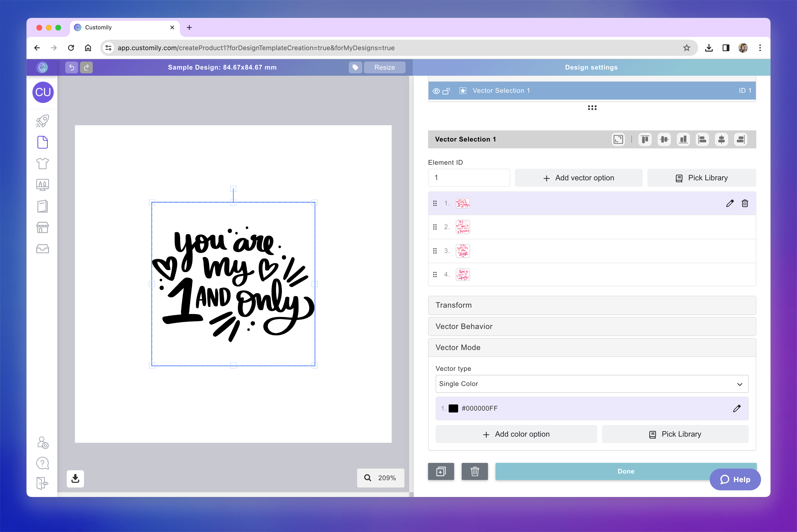Click the duplicate element button
Viewport: 797px width, 532px height.
pyautogui.click(x=441, y=471)
